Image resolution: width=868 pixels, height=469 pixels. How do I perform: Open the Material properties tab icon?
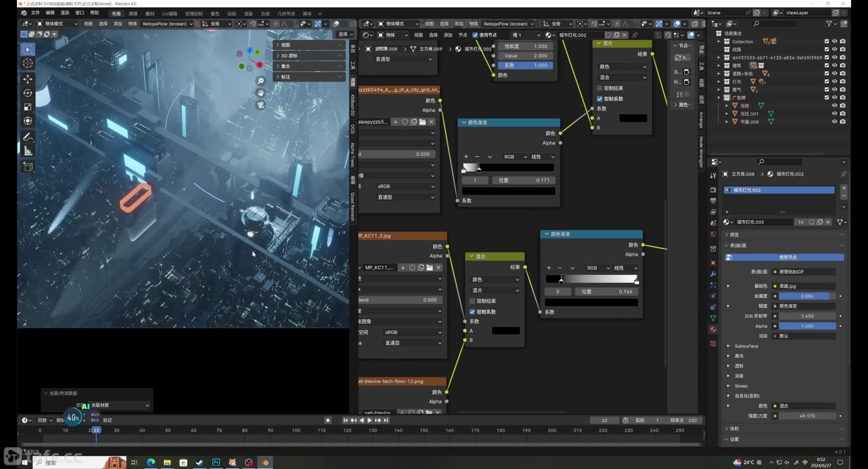pyautogui.click(x=713, y=329)
